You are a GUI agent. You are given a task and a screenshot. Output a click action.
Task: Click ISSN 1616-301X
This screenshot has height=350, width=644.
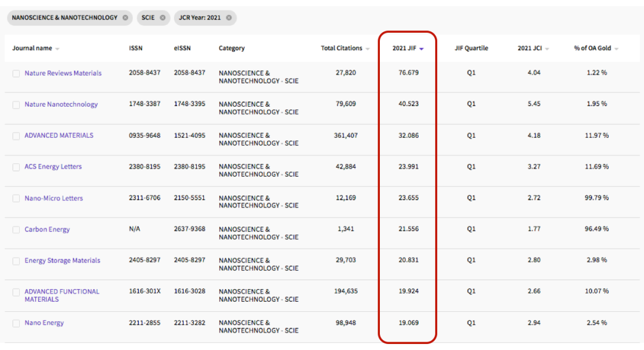click(144, 291)
